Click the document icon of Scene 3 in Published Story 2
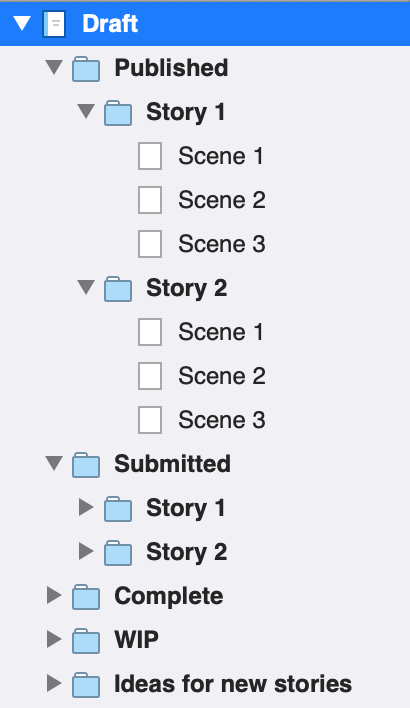 tap(150, 420)
